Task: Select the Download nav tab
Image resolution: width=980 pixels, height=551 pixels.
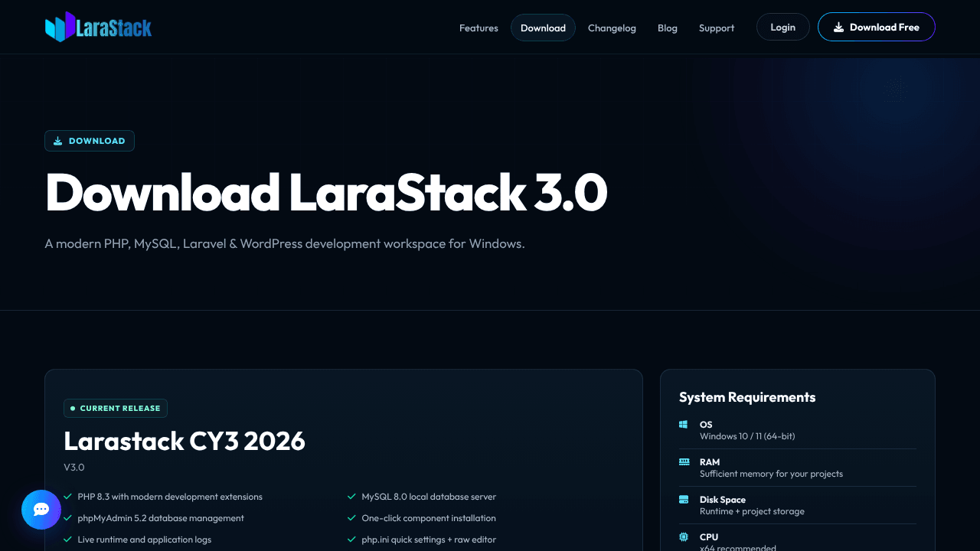Action: (x=543, y=28)
